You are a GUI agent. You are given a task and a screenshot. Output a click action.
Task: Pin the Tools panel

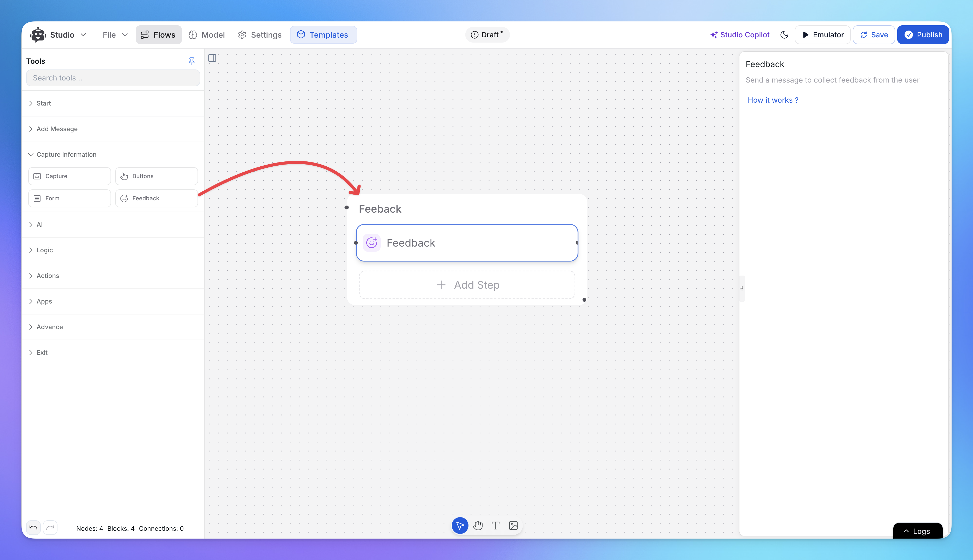pyautogui.click(x=192, y=61)
